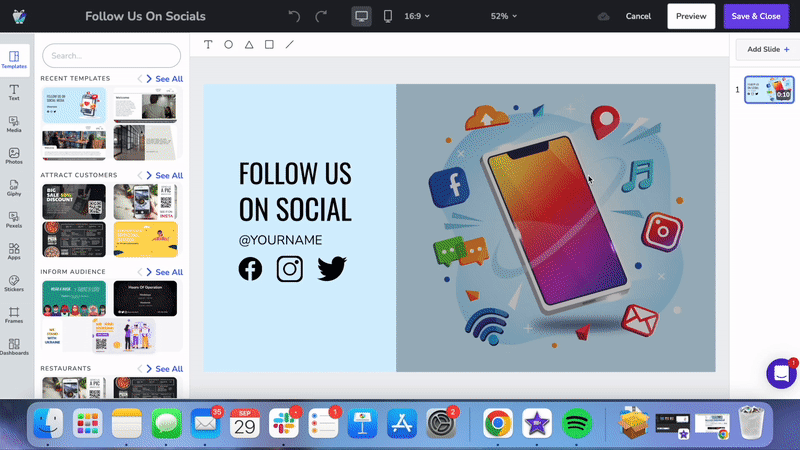The image size is (800, 450).
Task: Open the Photos sidebar panel
Action: 14,156
